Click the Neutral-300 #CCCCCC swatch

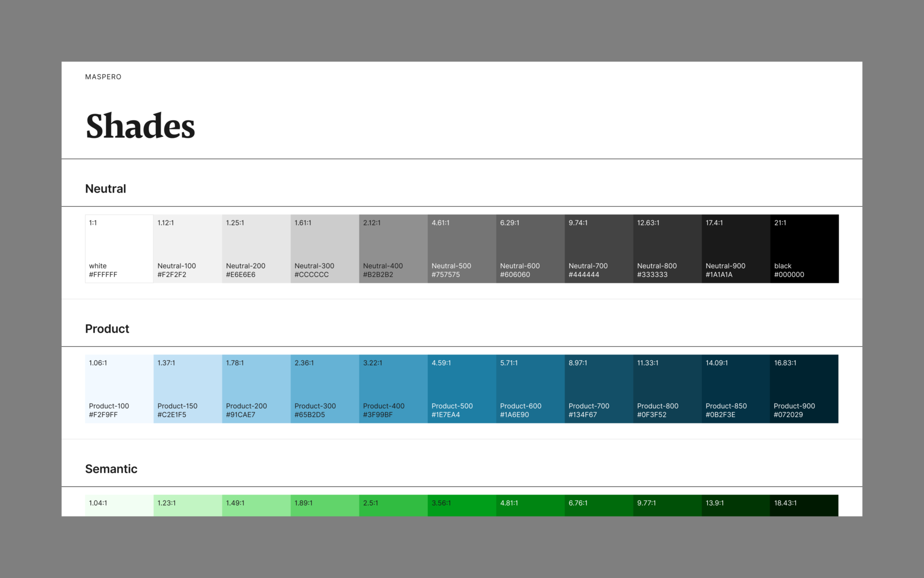pyautogui.click(x=325, y=249)
